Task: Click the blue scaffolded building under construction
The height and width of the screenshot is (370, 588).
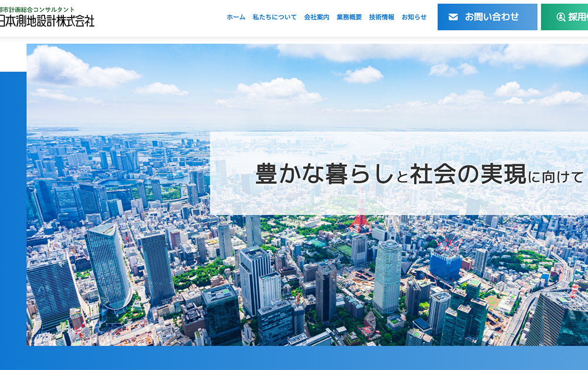Action: [x=445, y=264]
